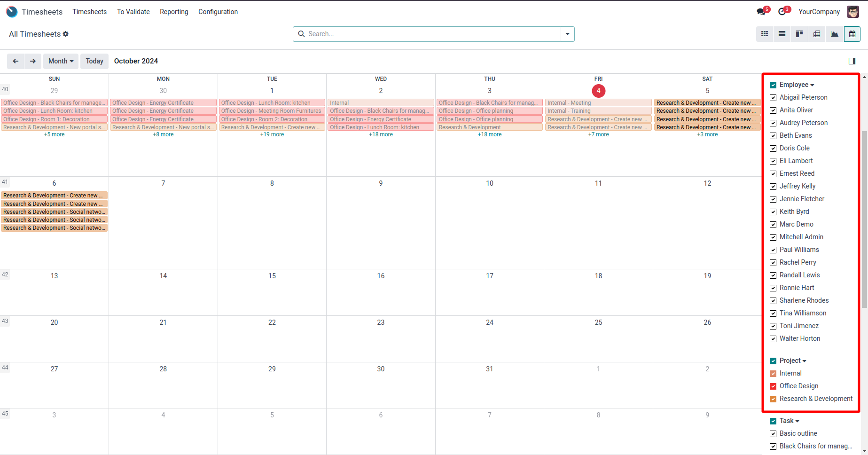
Task: Switch to the pivot table view
Action: pyautogui.click(x=817, y=34)
